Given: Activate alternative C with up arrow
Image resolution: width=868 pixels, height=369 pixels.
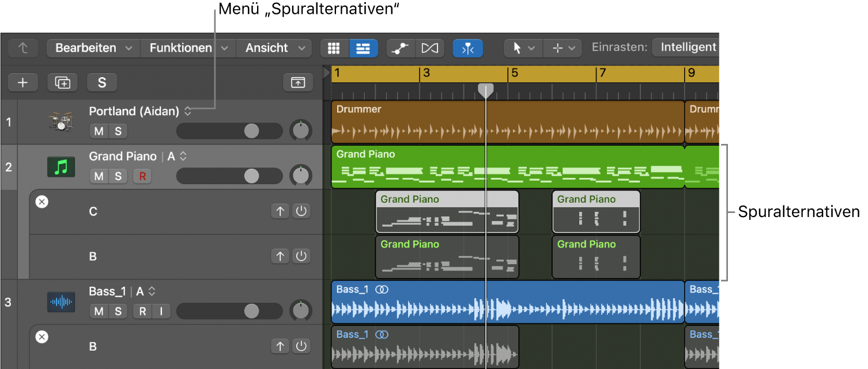Looking at the screenshot, I should coord(281,211).
